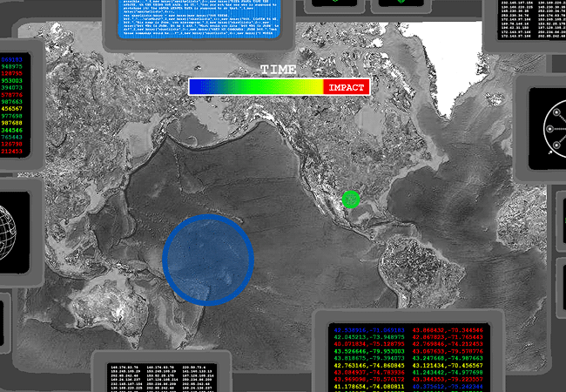Click the red value 212453 in left monitor
Viewport: 566px width, 392px height.
[x=12, y=150]
